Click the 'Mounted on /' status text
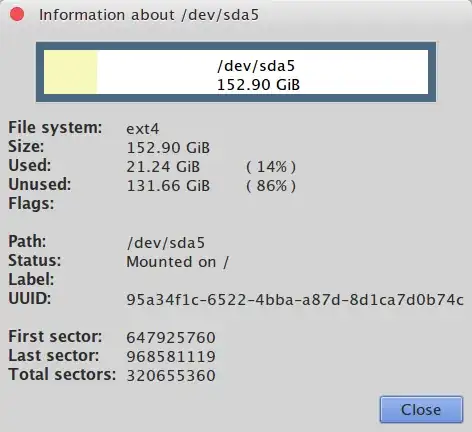This screenshot has width=472, height=432. 178,262
